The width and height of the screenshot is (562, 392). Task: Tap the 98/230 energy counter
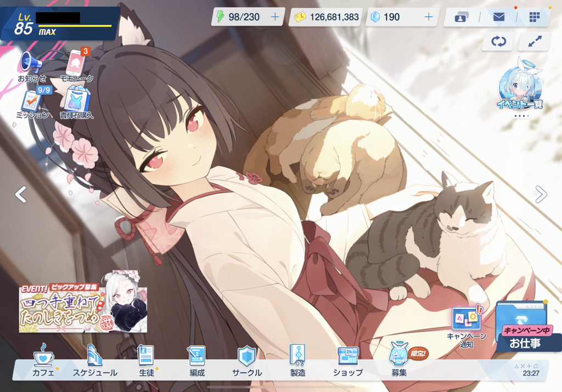pos(244,17)
